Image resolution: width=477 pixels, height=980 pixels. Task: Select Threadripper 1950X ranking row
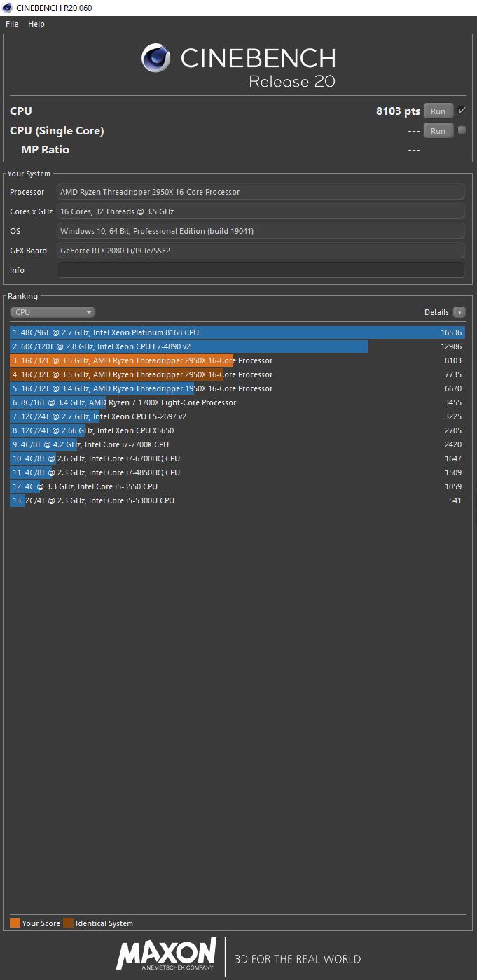click(237, 388)
